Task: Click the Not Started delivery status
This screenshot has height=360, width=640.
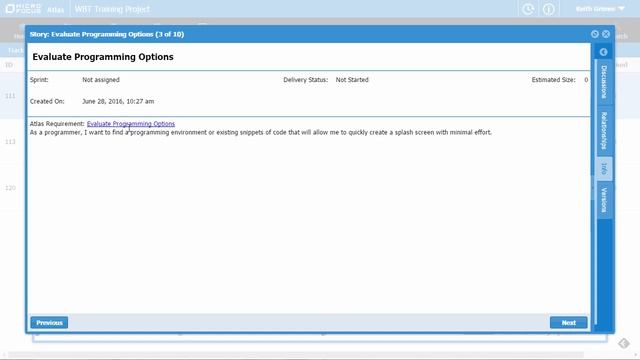Action: tap(352, 80)
